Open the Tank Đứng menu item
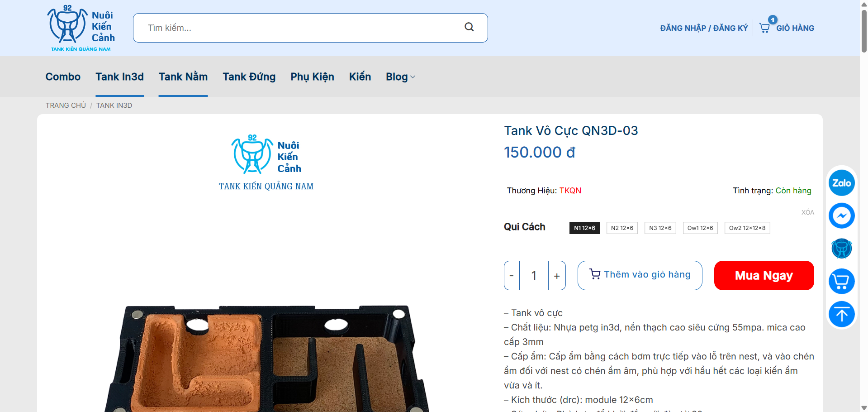Screen dimensions: 868x412 pyautogui.click(x=249, y=77)
